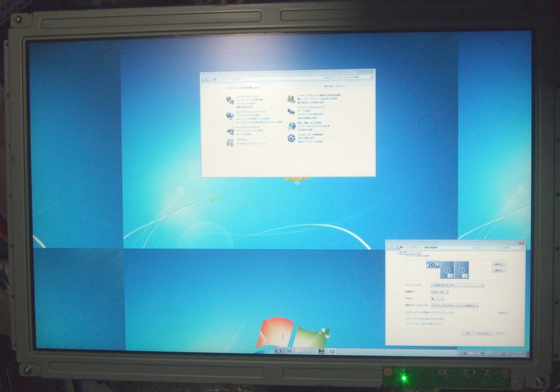
Task: Open the Resolution 1360 x 768 dropdown
Action: tap(440, 292)
